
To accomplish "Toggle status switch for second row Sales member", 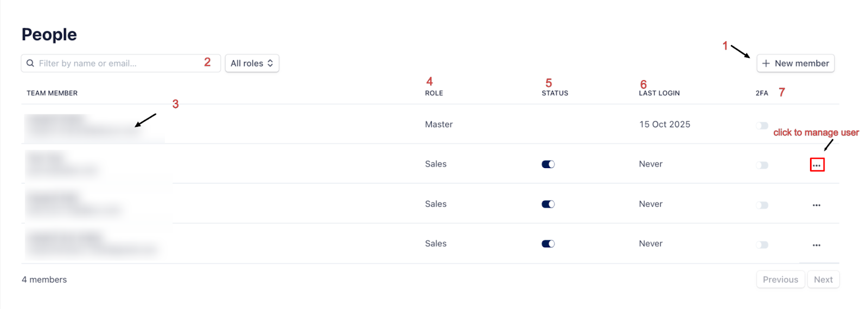I will coord(548,164).
